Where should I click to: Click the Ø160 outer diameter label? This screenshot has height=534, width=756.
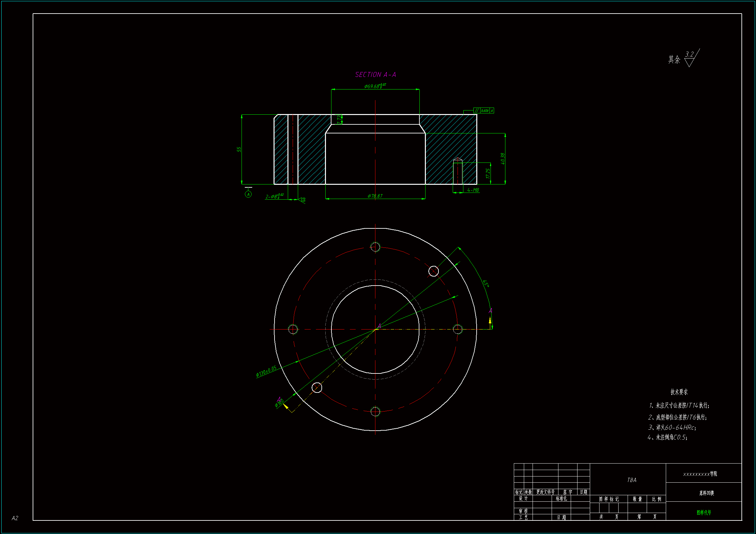(279, 403)
